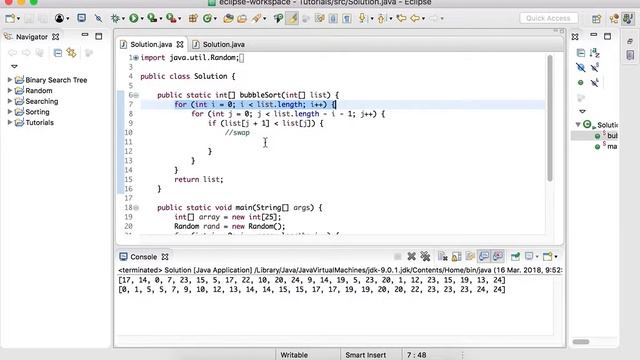
Task: Switch to the second Solution.java tab
Action: [x=224, y=44]
